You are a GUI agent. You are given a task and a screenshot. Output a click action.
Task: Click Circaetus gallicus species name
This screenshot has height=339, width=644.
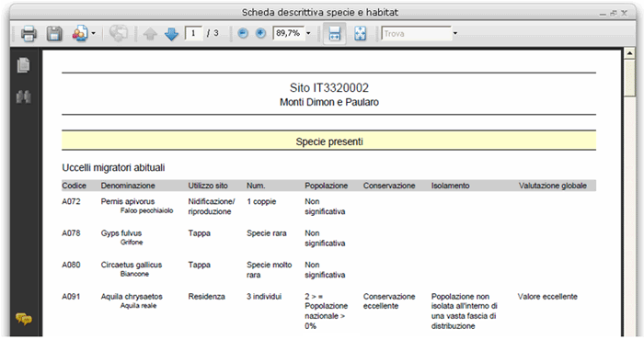point(132,265)
